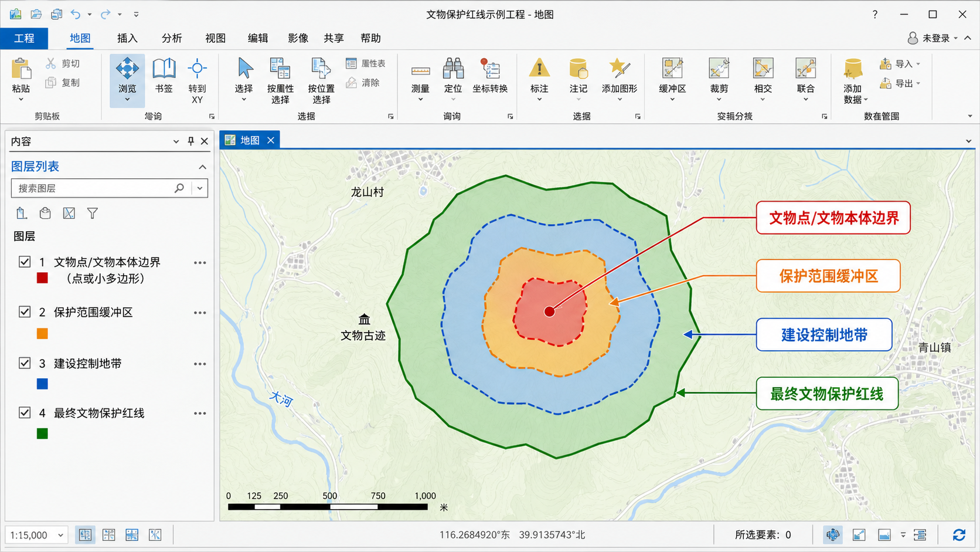Open the 工程 project tab

(x=24, y=38)
